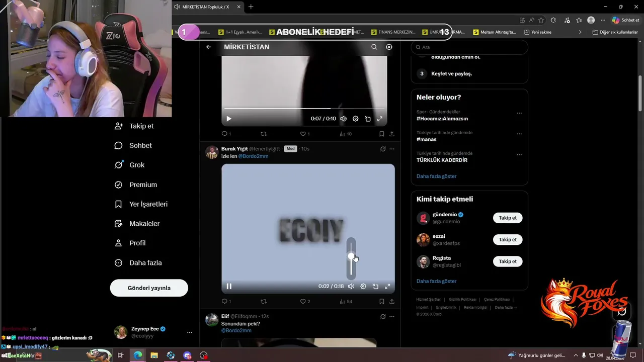Open @Bordo2mm mention in Elif's post
644x362 pixels.
[x=236, y=330]
